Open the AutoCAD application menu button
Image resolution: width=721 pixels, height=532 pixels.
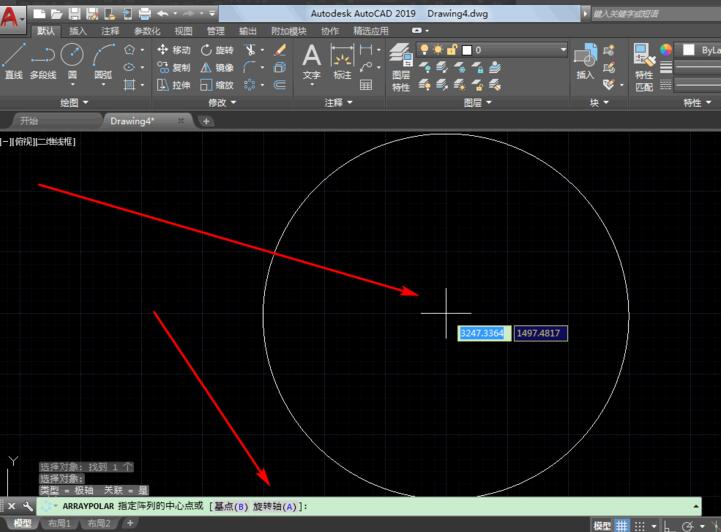12,17
